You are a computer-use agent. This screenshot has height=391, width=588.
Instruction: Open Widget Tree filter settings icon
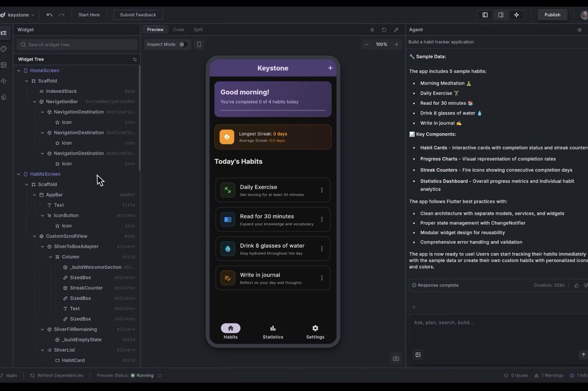(x=135, y=59)
